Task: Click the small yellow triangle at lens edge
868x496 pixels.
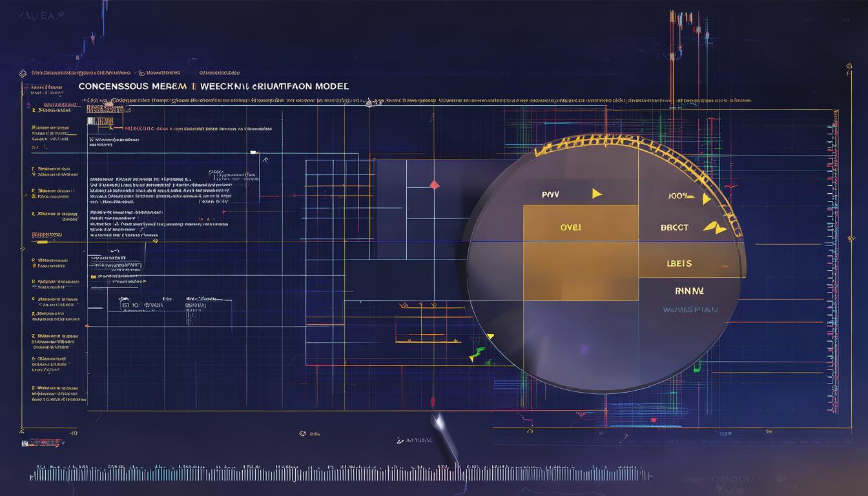Action: tap(490, 336)
